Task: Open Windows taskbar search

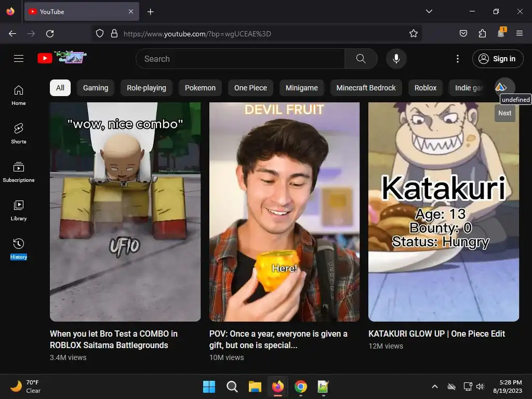Action: coord(232,387)
